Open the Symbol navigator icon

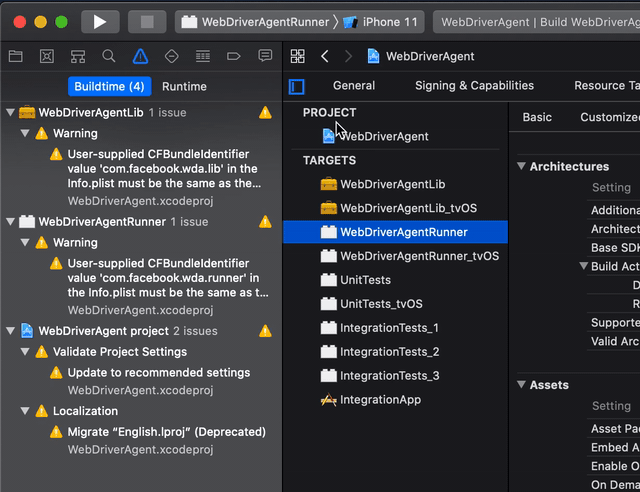(78, 56)
